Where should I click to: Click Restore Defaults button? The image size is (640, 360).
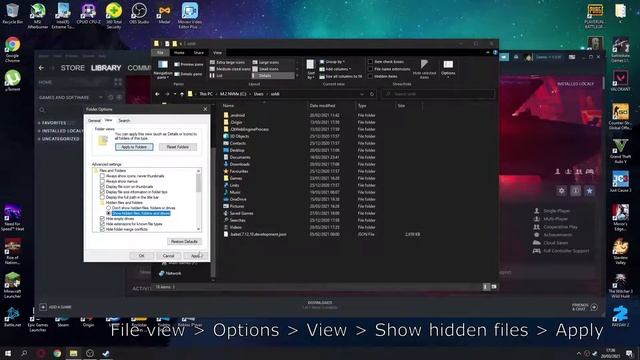click(x=184, y=242)
